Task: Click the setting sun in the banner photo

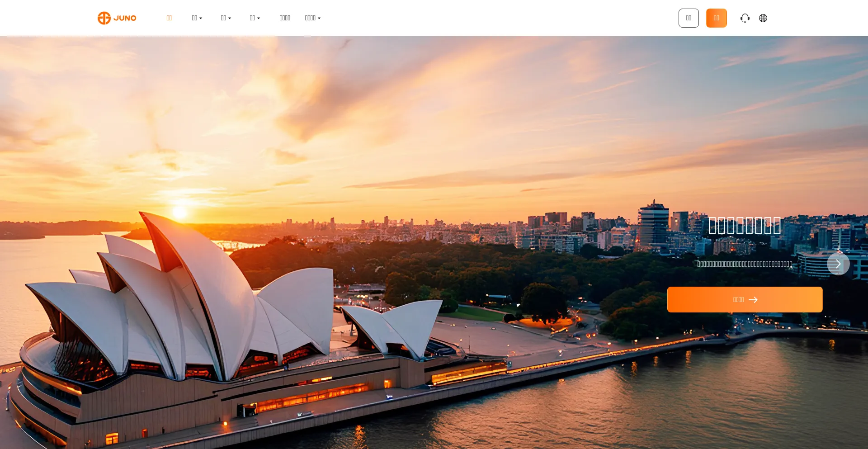Action: [x=179, y=212]
